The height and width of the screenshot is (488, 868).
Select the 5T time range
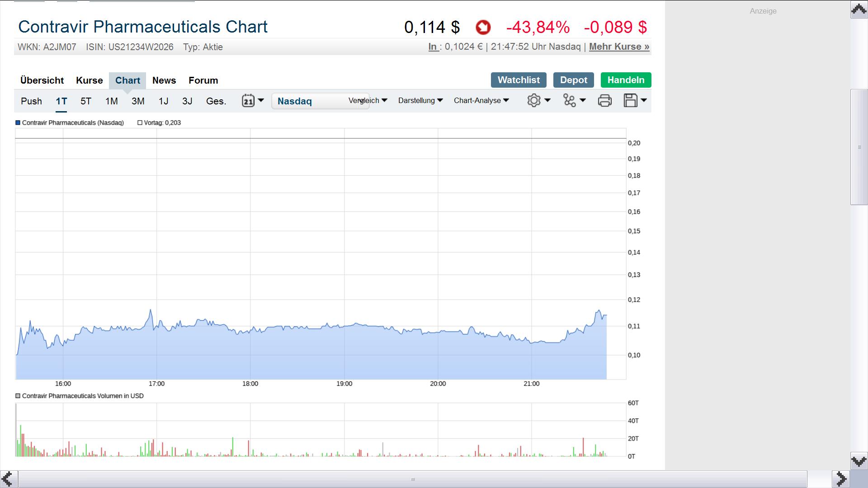click(x=85, y=101)
